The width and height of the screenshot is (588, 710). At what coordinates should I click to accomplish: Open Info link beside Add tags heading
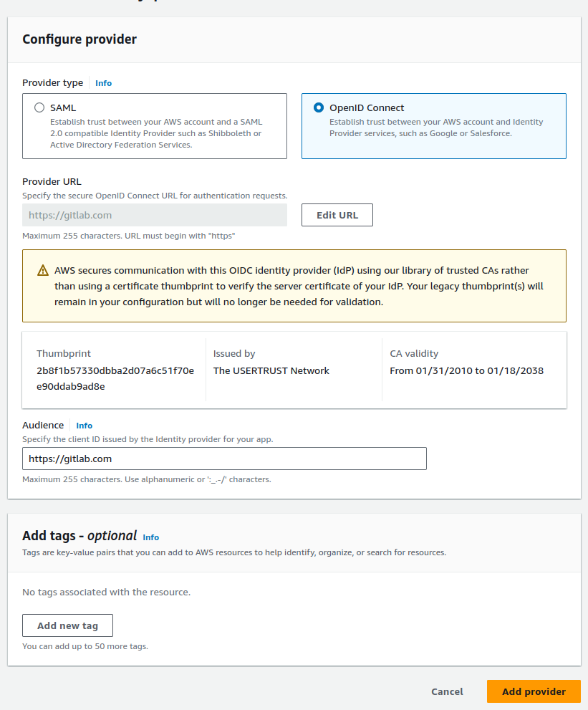(x=150, y=537)
